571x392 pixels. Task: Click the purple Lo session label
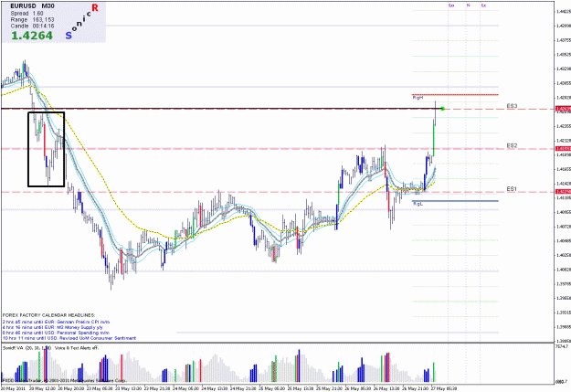(451, 5)
